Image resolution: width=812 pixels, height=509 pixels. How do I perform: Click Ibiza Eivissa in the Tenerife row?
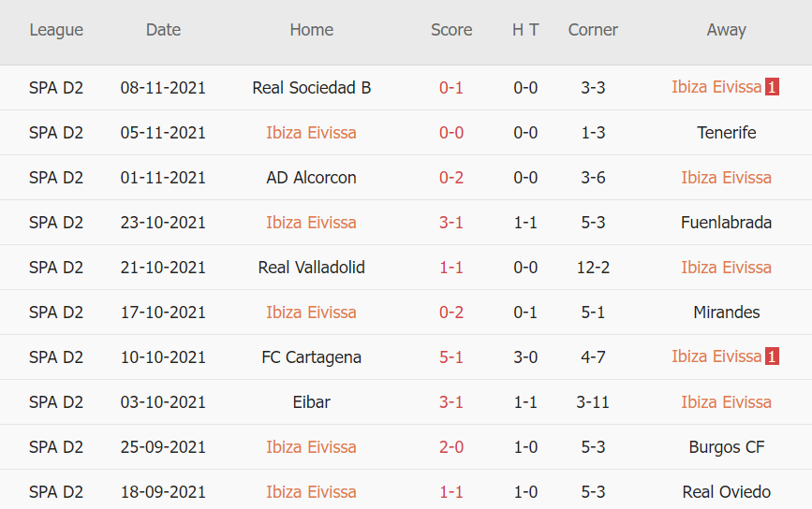tap(312, 133)
